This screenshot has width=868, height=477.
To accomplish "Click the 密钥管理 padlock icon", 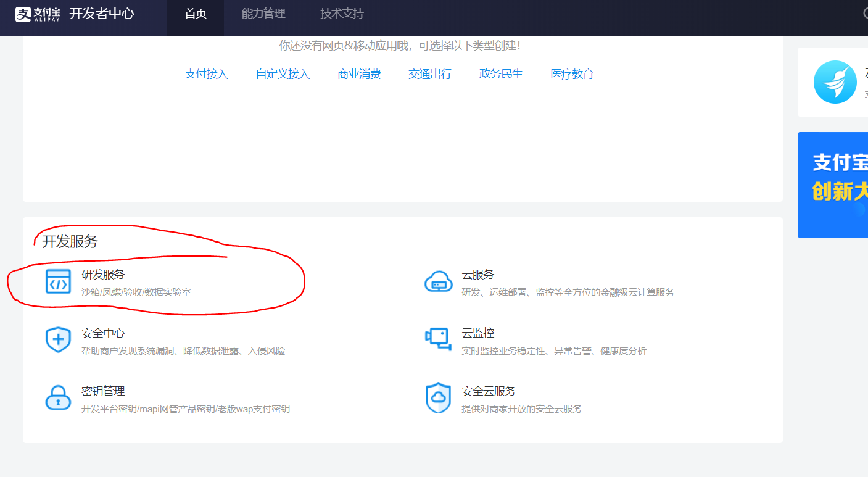I will point(59,398).
